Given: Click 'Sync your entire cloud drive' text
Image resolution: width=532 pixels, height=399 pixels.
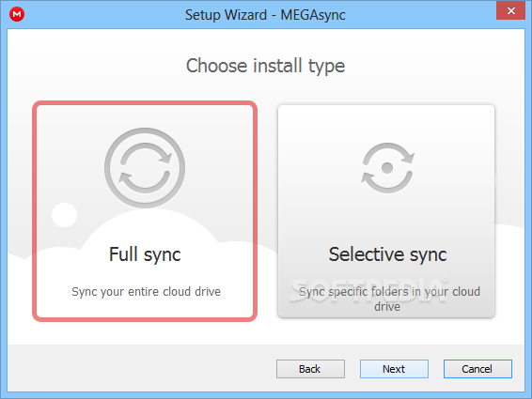Looking at the screenshot, I should click(x=147, y=292).
